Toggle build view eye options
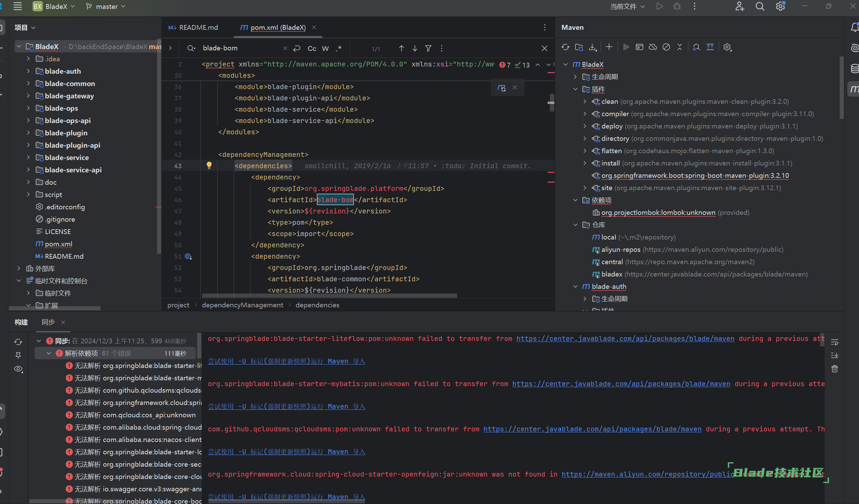 point(18,369)
